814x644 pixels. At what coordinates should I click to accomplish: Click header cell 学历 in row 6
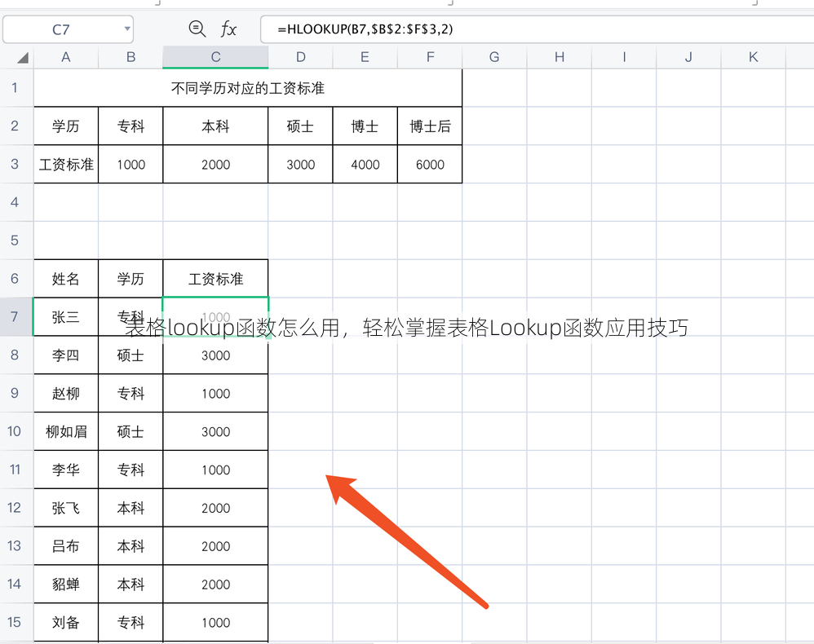click(x=131, y=279)
